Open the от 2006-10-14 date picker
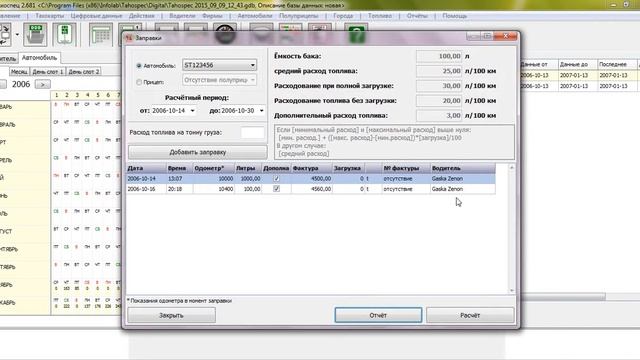The height and width of the screenshot is (360, 640). point(192,111)
